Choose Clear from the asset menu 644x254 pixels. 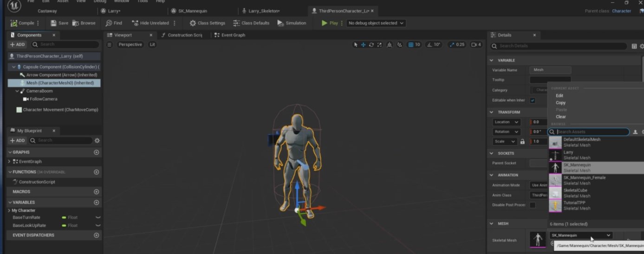pos(561,117)
